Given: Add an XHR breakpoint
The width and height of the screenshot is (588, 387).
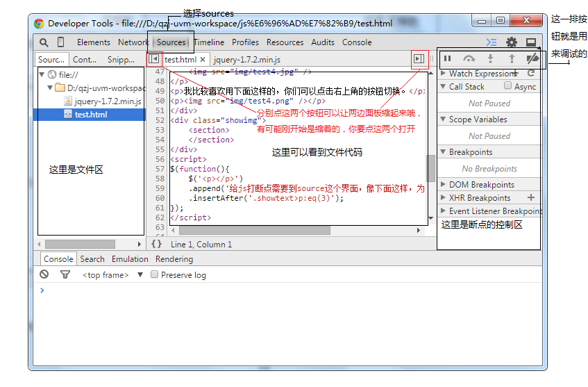Looking at the screenshot, I should 531,197.
